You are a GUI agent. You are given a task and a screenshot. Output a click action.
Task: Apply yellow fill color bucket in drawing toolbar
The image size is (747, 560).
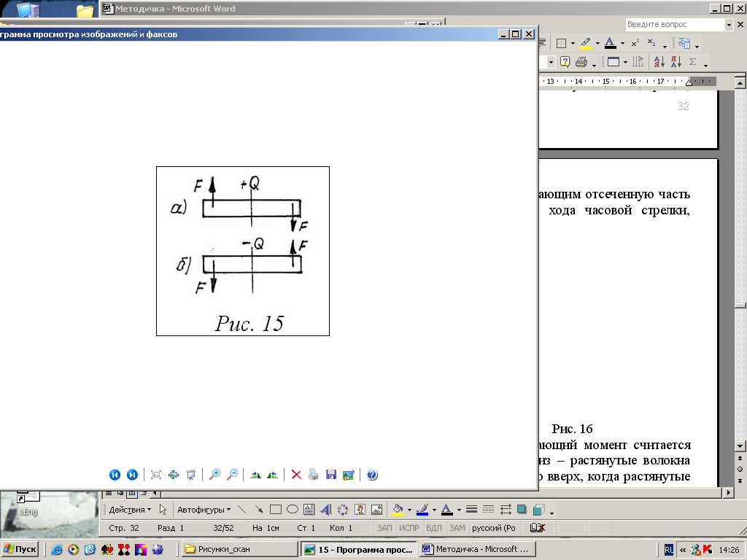[x=398, y=510]
